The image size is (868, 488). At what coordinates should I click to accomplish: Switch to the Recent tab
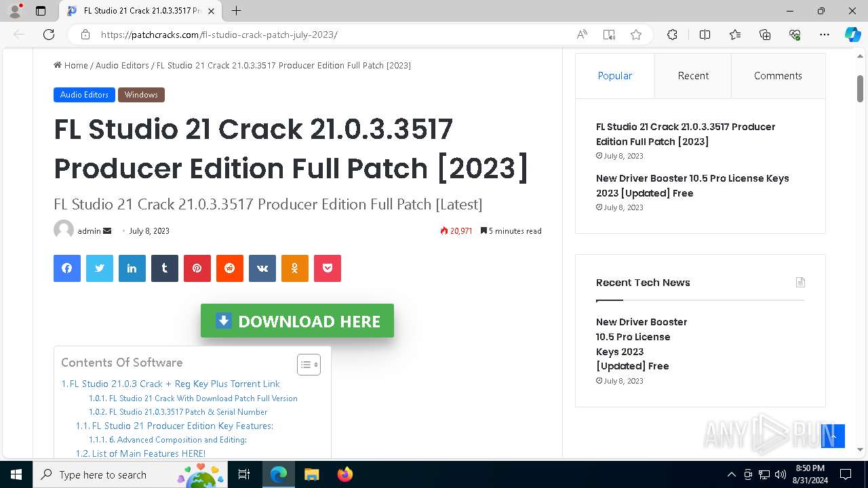pyautogui.click(x=693, y=76)
